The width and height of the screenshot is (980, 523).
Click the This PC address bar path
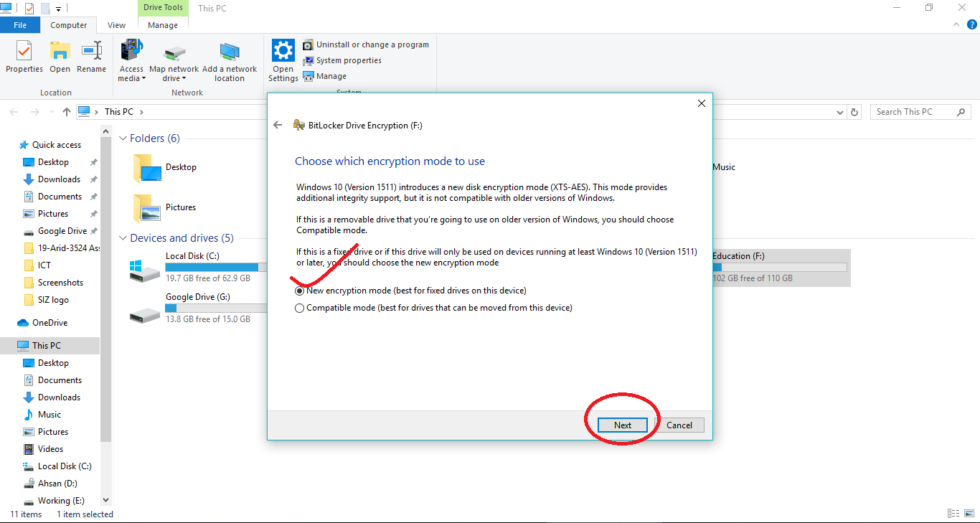point(119,112)
